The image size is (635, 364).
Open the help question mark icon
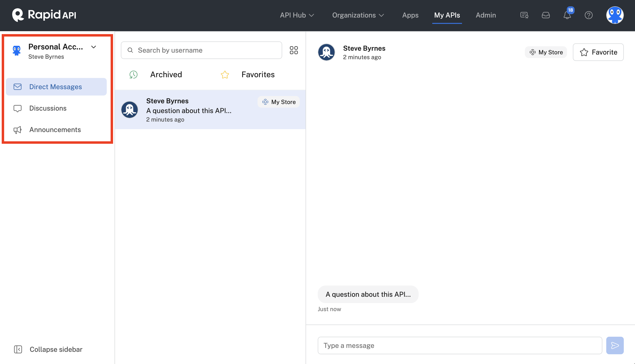(x=588, y=15)
